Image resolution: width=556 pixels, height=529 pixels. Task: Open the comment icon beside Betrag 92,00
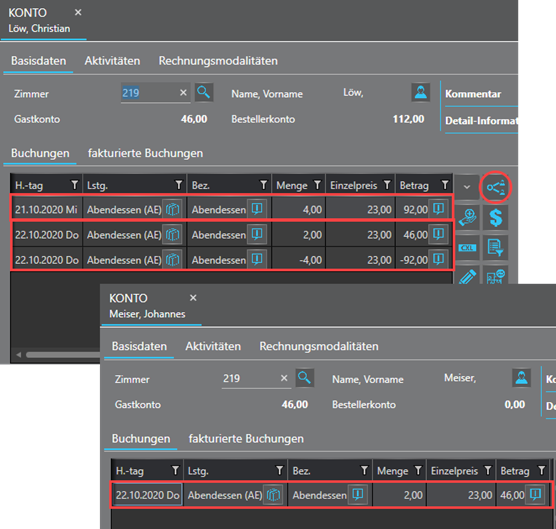pyautogui.click(x=439, y=208)
